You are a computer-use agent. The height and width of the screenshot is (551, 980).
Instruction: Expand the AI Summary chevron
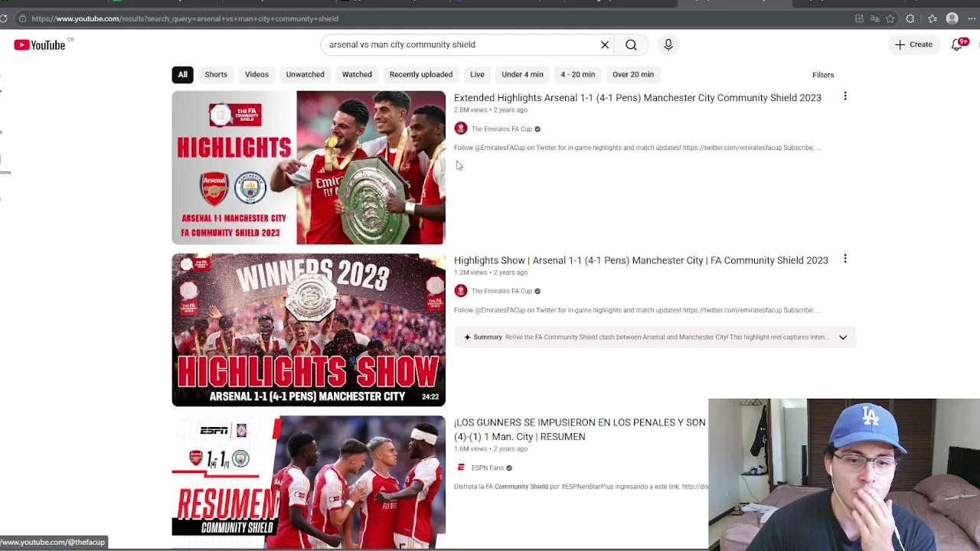tap(843, 337)
